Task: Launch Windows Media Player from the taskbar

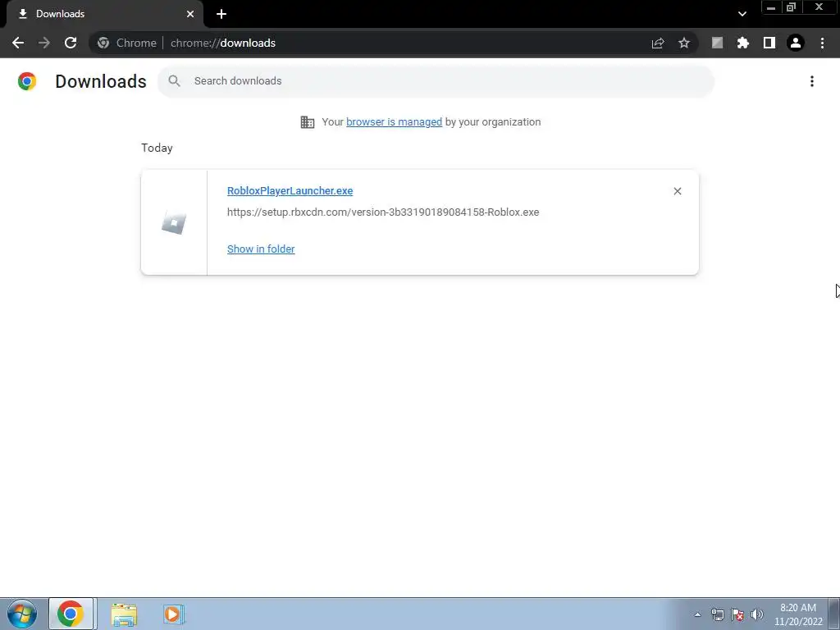Action: tap(173, 614)
